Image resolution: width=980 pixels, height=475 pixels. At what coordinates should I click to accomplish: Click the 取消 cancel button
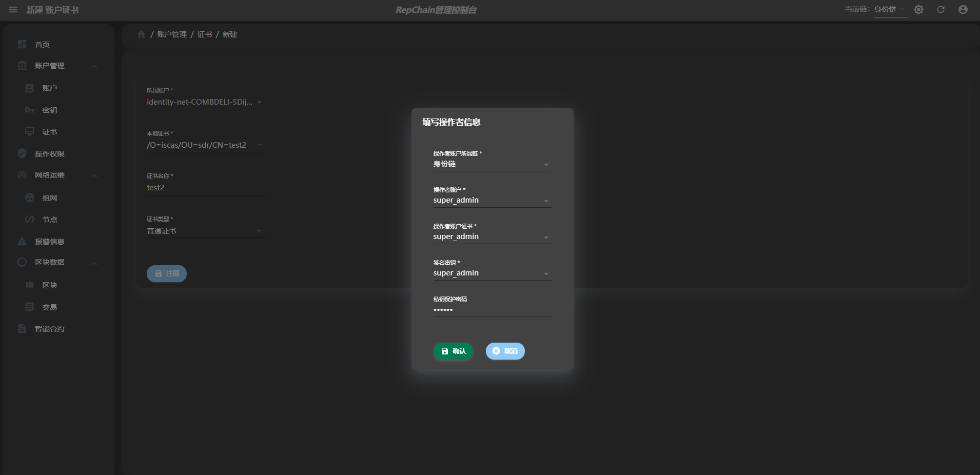(505, 351)
